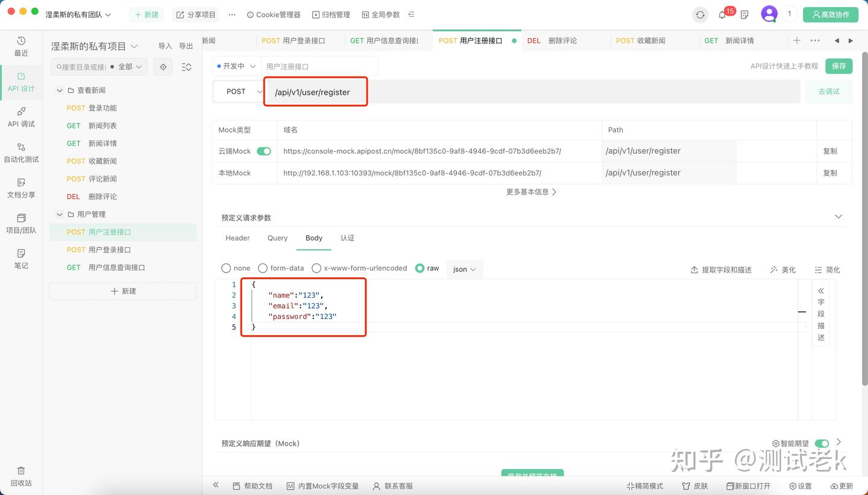Open notifications via the bell icon

tap(723, 14)
